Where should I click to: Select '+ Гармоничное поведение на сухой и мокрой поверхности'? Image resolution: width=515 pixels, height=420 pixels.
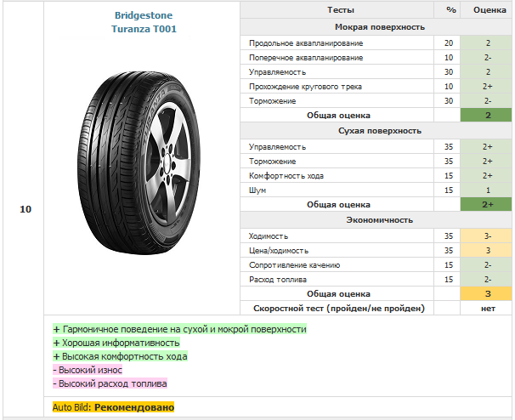point(179,329)
